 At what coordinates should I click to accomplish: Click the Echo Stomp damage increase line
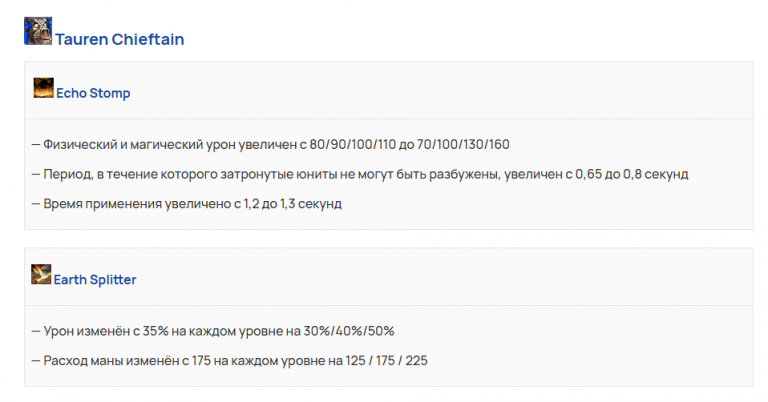(x=270, y=145)
